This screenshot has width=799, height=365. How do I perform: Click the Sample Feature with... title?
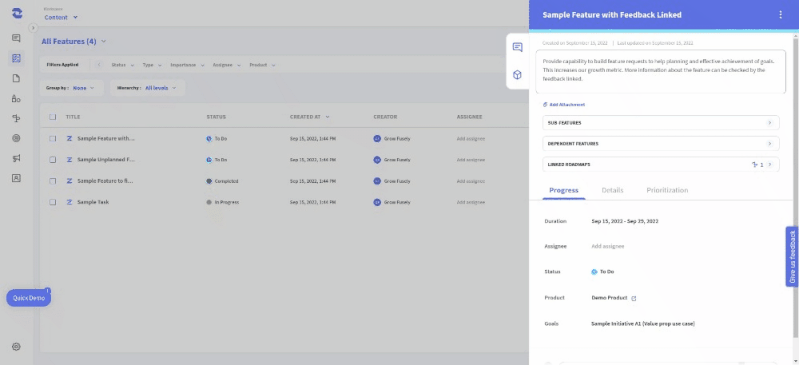(x=106, y=139)
